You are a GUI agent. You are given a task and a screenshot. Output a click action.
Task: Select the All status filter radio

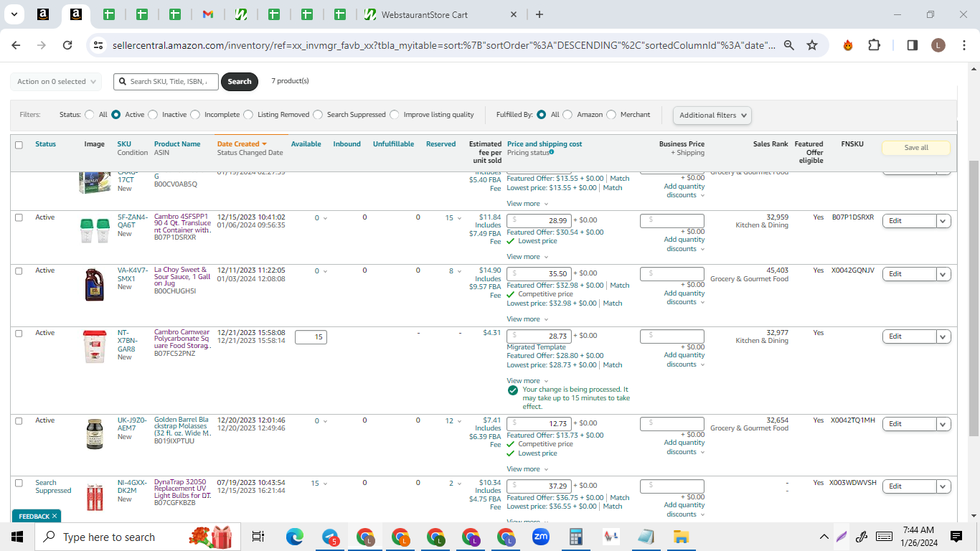[90, 115]
